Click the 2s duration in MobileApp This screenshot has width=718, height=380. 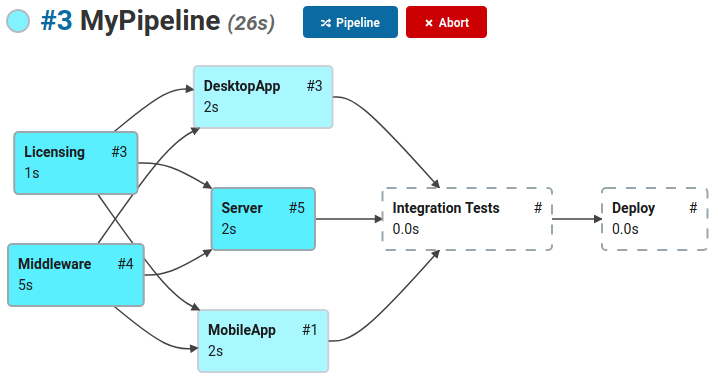tap(215, 351)
